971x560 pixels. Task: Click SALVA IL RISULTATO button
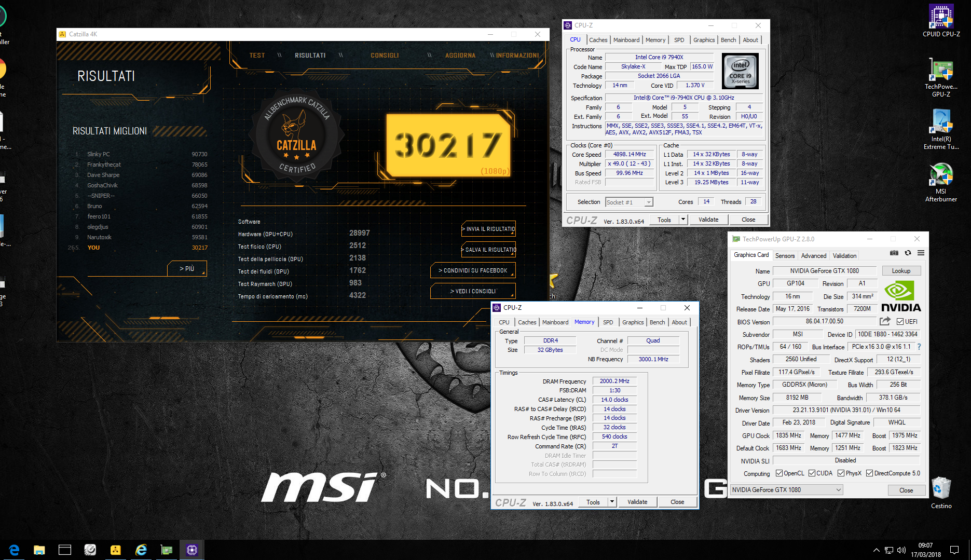pos(488,250)
